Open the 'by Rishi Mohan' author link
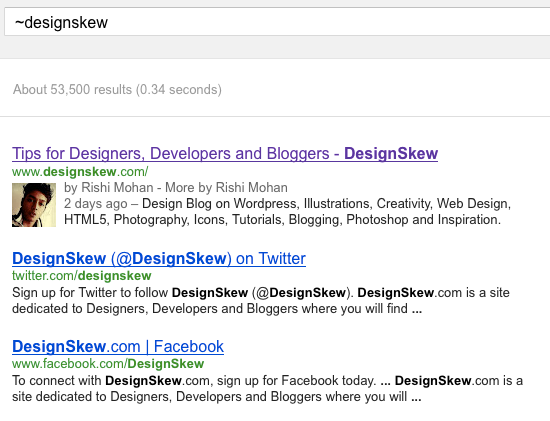 109,187
